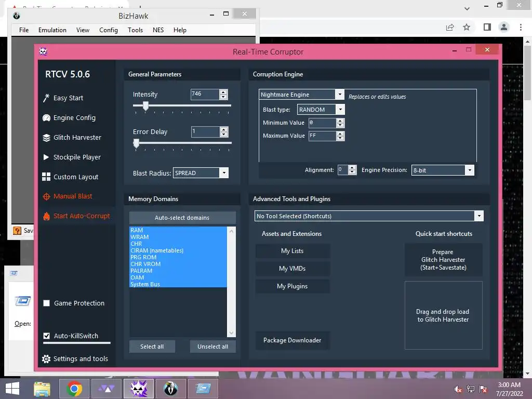Open RTC launcher triangle taskbar icon
This screenshot has width=532, height=399.
[107, 389]
